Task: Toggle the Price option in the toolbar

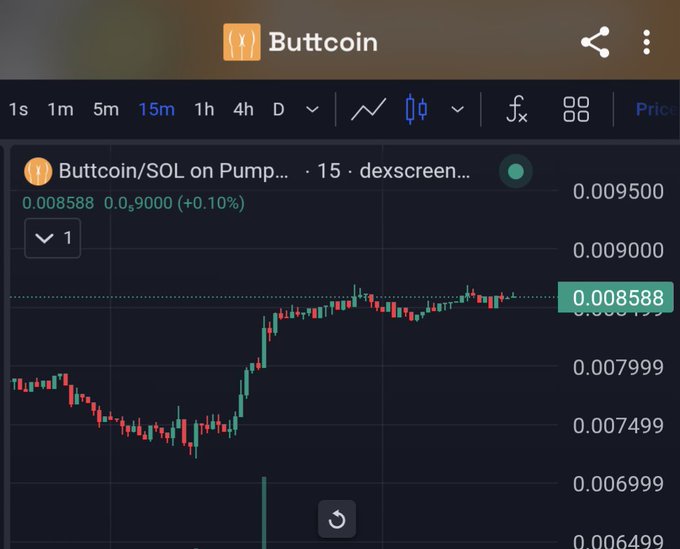Action: [x=657, y=109]
